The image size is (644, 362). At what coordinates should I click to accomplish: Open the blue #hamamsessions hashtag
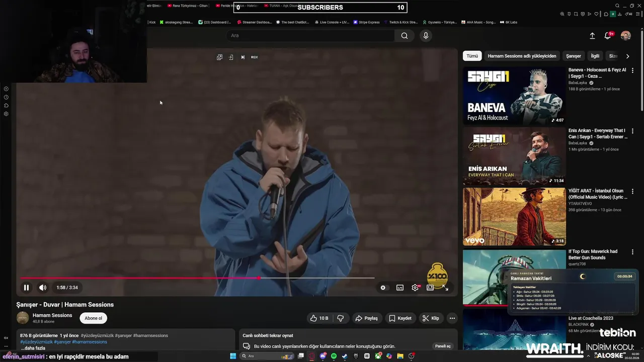coord(90,342)
